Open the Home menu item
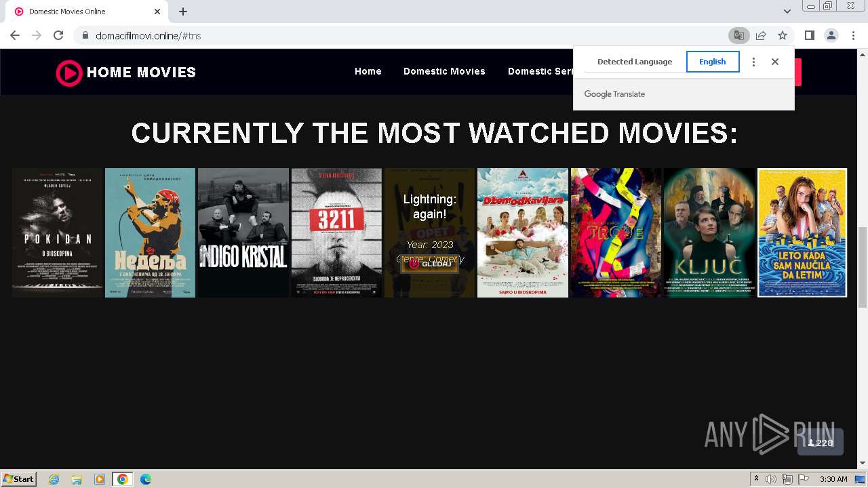868x488 pixels. (x=368, y=71)
